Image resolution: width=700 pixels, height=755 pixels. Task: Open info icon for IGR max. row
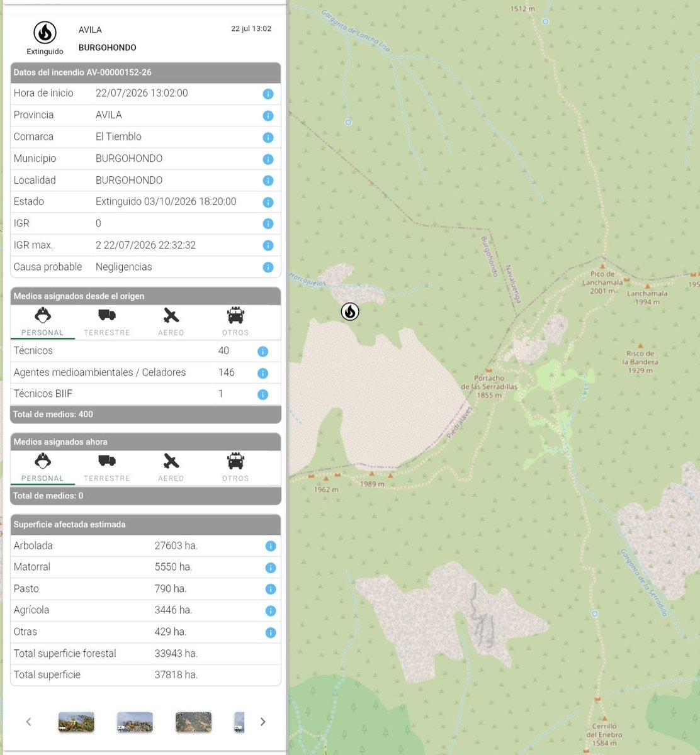268,245
